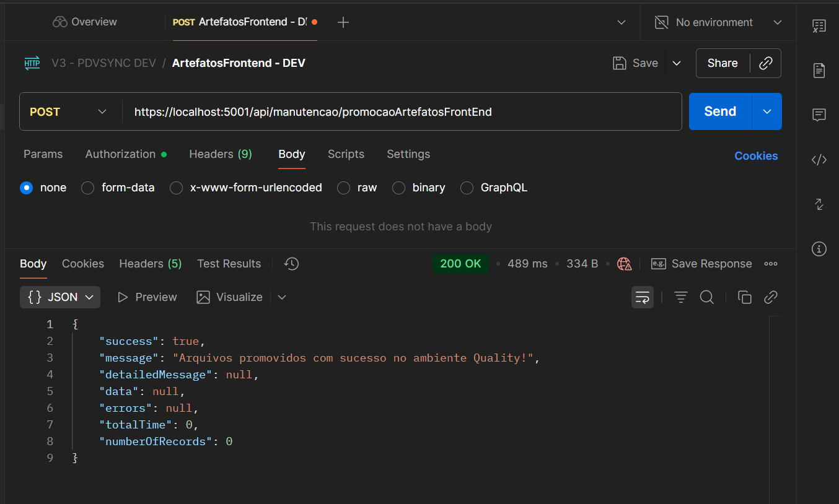Open the code snippet icon in right sidebar

tap(819, 160)
